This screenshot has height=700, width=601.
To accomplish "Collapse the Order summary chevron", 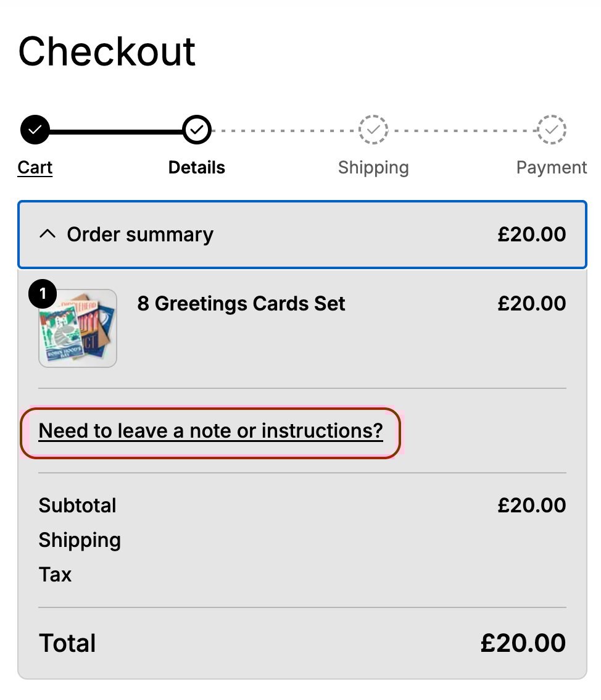I will pyautogui.click(x=47, y=235).
